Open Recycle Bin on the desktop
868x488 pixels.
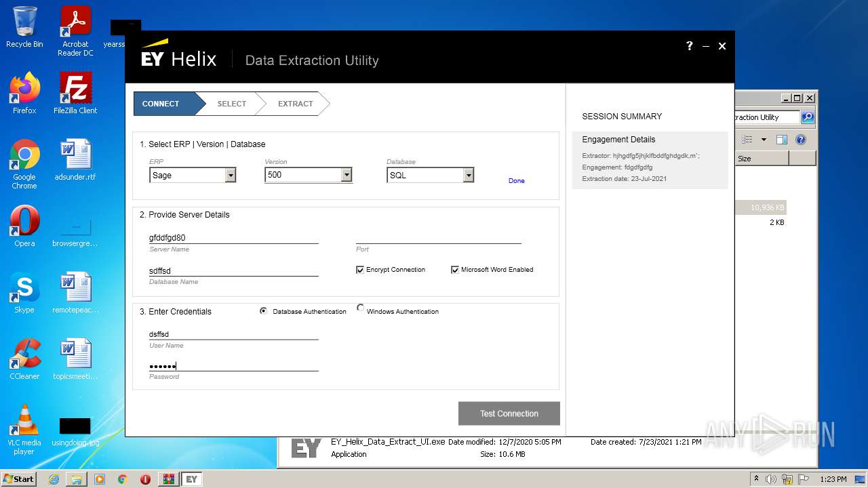pyautogui.click(x=24, y=27)
